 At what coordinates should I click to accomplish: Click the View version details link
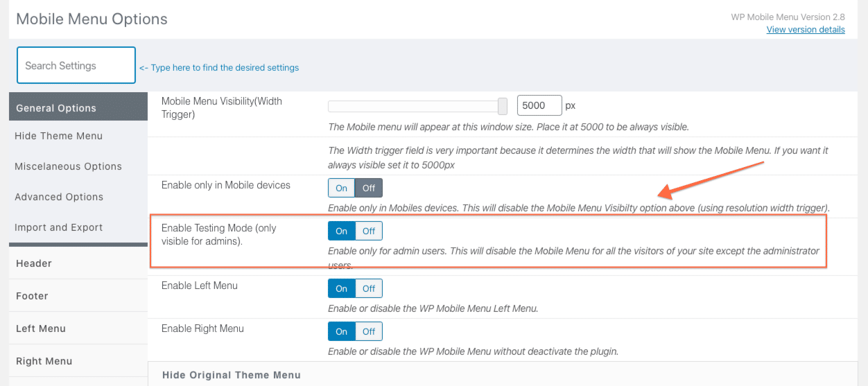pos(806,29)
